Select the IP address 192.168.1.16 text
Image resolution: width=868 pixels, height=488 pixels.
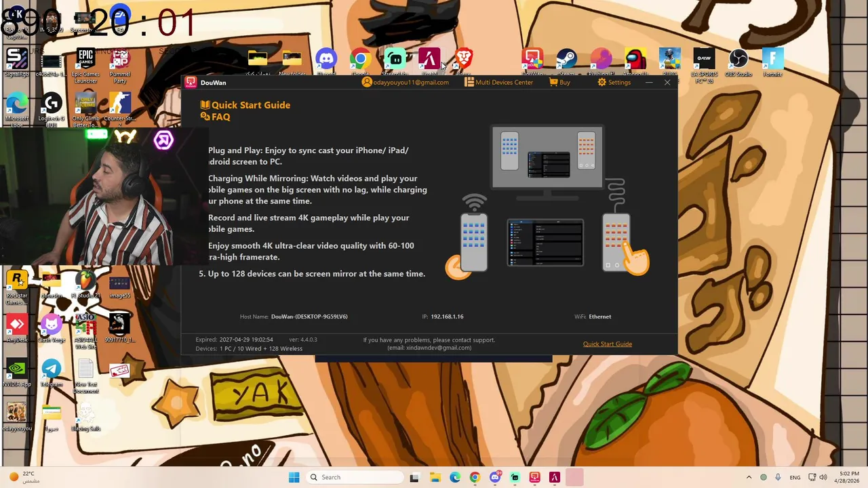click(x=447, y=317)
